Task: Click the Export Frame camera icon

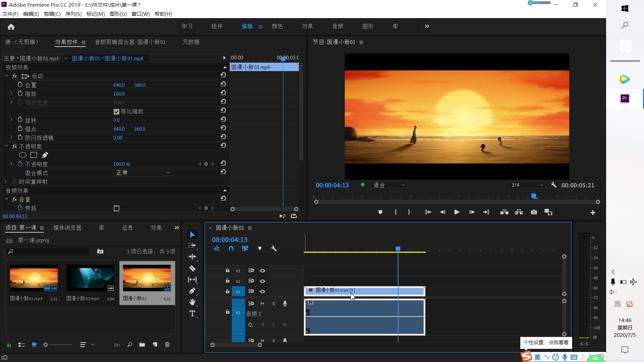Action: pyautogui.click(x=534, y=212)
